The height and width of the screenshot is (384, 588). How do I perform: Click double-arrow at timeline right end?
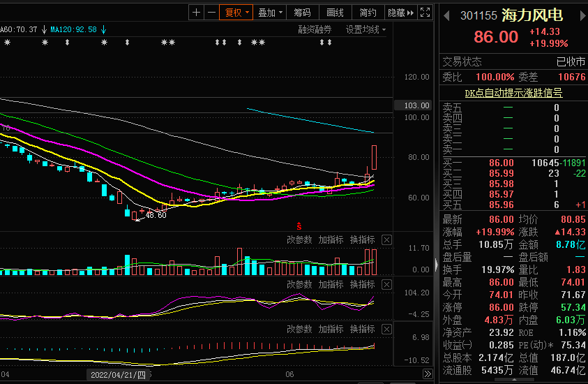click(x=428, y=374)
